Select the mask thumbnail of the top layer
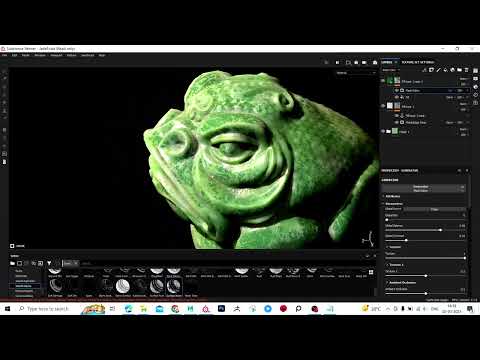 (397, 81)
